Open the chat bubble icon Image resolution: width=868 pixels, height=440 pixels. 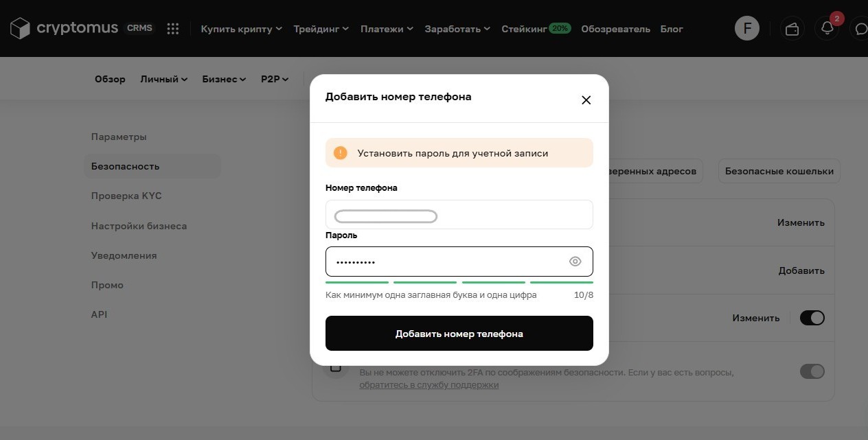(x=860, y=29)
